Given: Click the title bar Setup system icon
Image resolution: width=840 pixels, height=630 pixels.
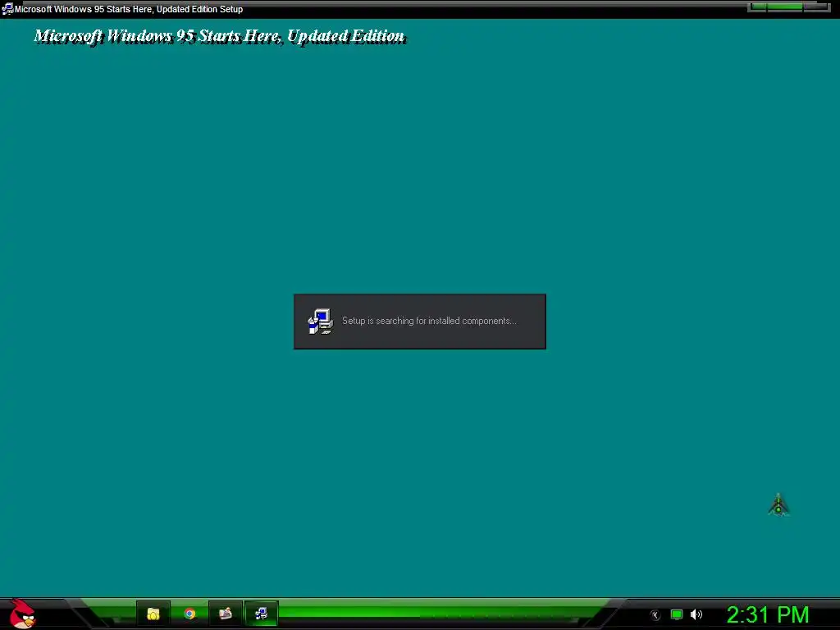Looking at the screenshot, I should point(7,9).
